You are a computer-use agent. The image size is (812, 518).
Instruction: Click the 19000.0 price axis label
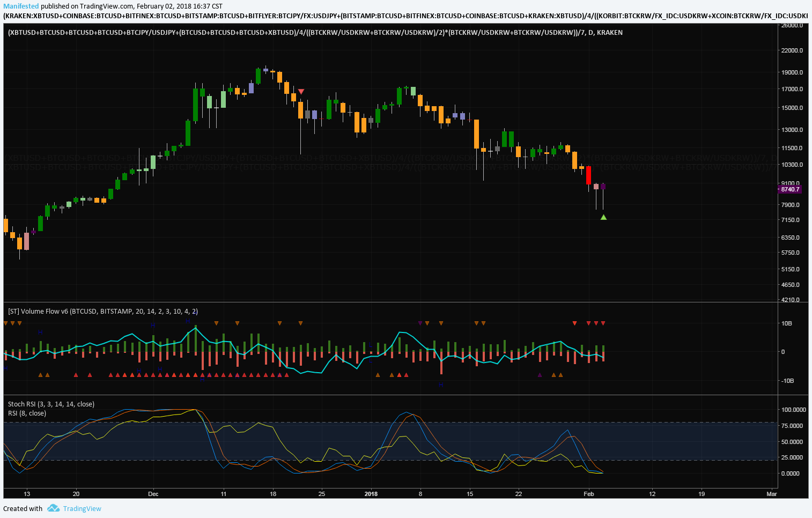pyautogui.click(x=792, y=72)
